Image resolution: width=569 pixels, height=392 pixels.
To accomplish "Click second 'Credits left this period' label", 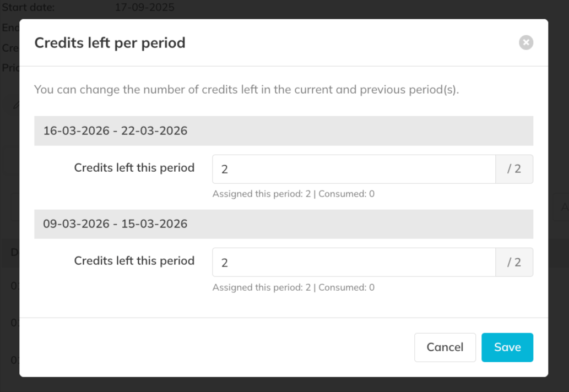I will 134,261.
